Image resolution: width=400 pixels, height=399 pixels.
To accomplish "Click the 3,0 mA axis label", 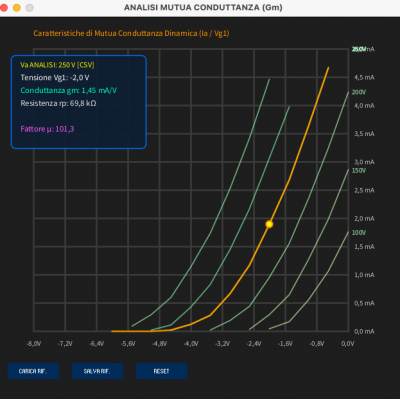I will (x=364, y=162).
